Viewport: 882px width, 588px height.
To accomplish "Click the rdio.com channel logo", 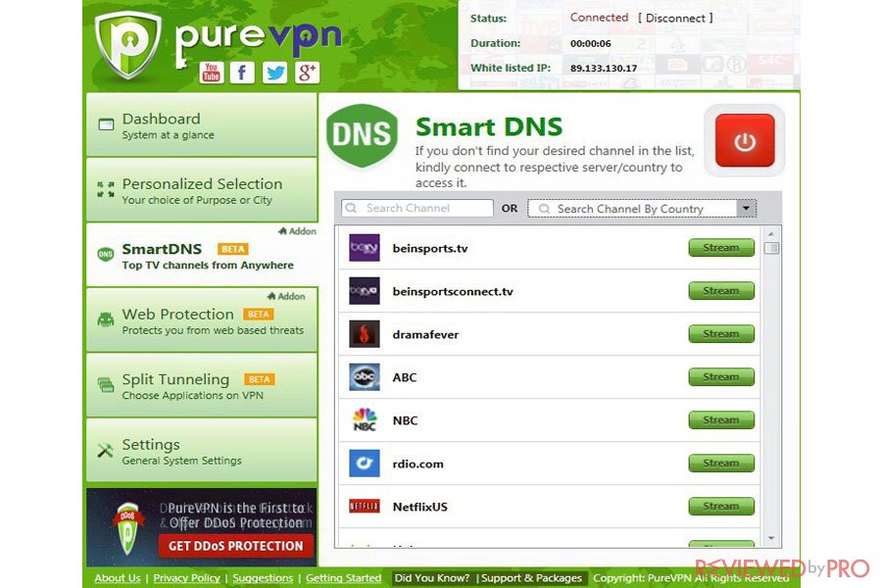I will [x=364, y=464].
